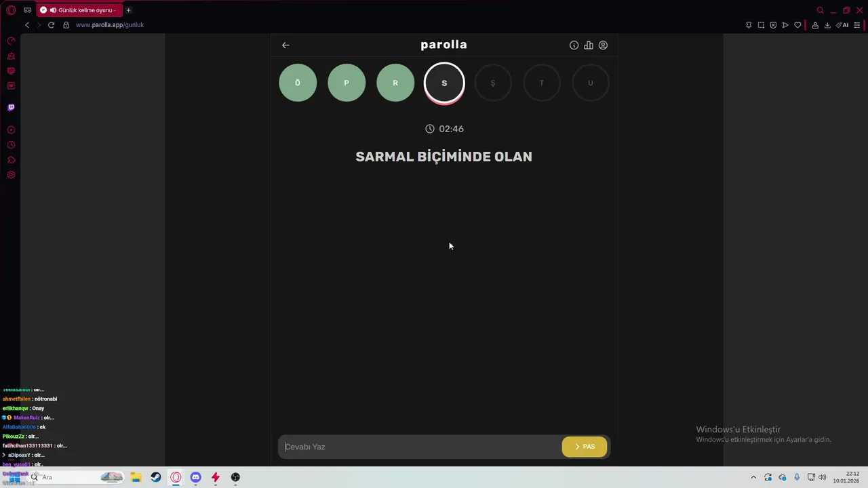
Task: Open the player sidebar icon
Action: 11,130
